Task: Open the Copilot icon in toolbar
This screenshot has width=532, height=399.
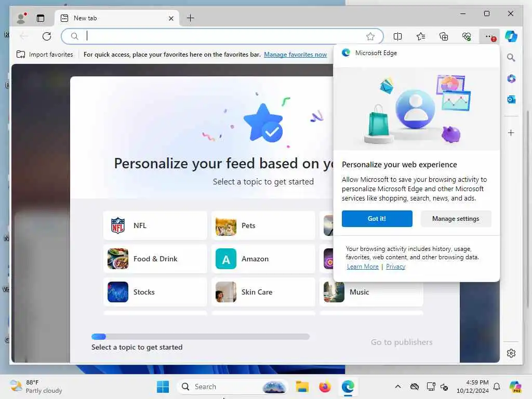Action: click(511, 36)
